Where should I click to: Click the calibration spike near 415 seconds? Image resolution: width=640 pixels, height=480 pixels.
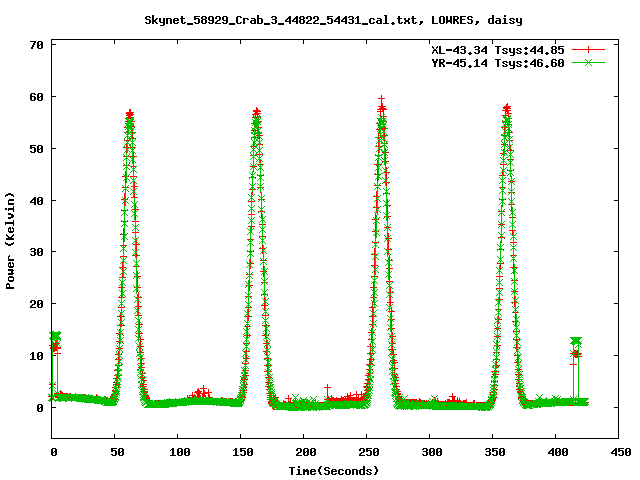click(576, 347)
